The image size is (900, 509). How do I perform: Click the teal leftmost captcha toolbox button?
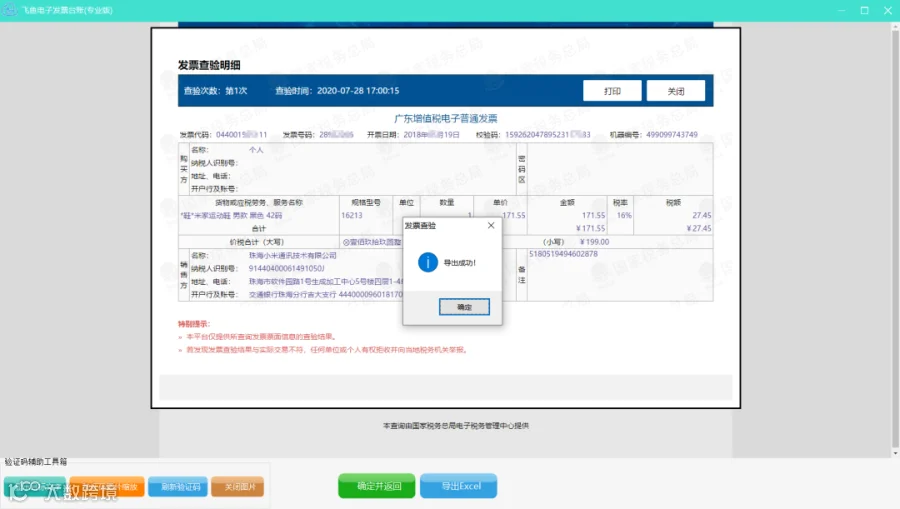click(35, 487)
